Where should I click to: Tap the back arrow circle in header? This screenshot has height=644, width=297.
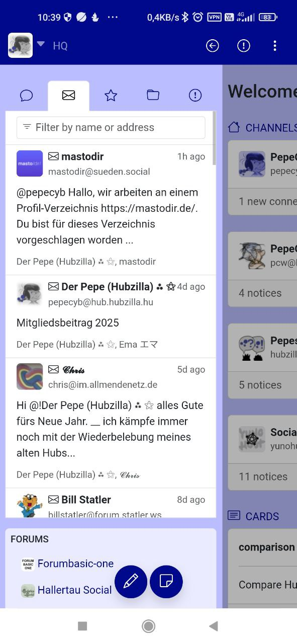click(213, 46)
